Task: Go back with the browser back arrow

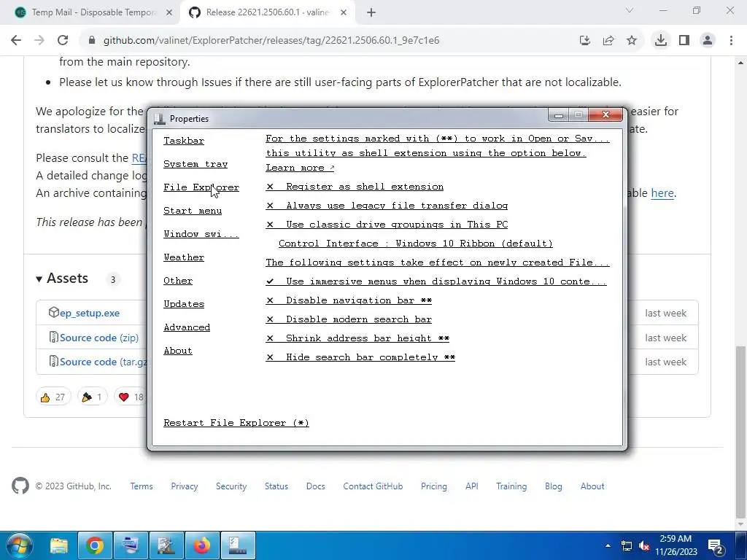Action: [x=16, y=41]
